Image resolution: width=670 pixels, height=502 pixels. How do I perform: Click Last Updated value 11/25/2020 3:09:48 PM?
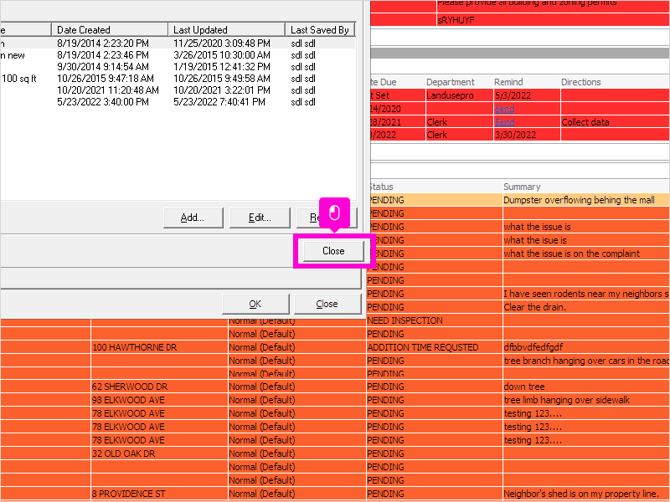pos(222,44)
